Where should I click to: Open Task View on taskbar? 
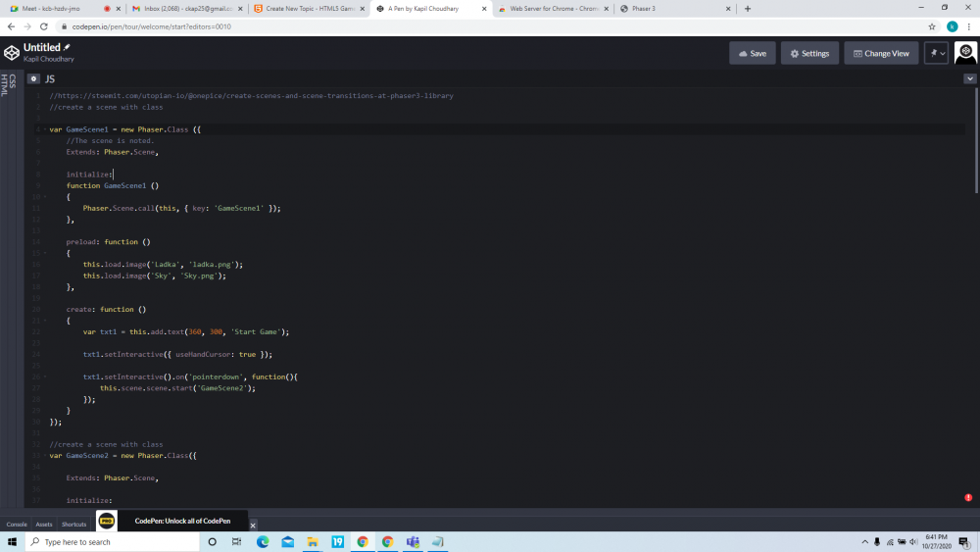coord(237,541)
